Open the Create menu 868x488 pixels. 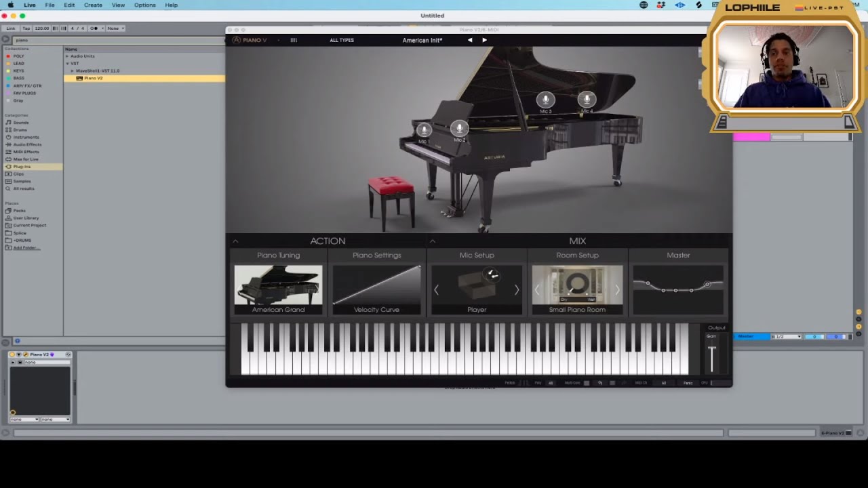(x=93, y=5)
